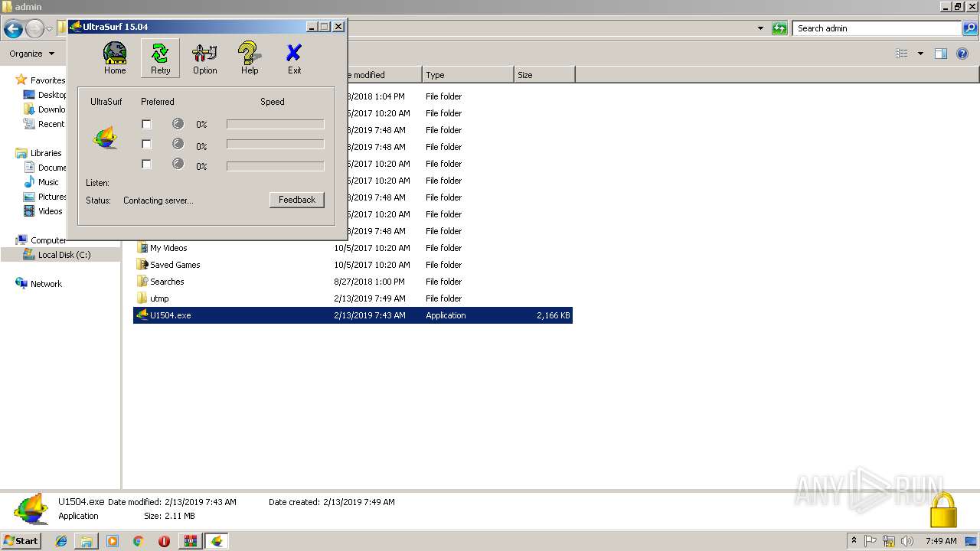Select Favorites in the navigation pane
Image resolution: width=980 pixels, height=551 pixels.
[47, 80]
